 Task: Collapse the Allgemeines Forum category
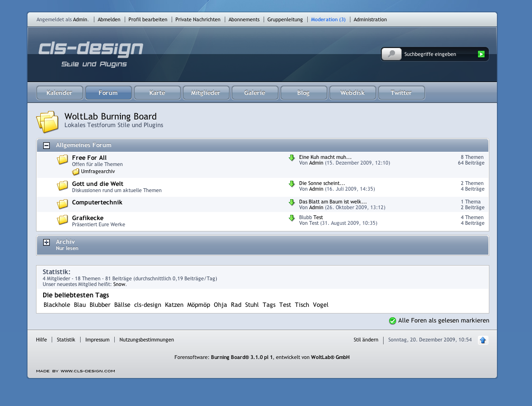46,146
